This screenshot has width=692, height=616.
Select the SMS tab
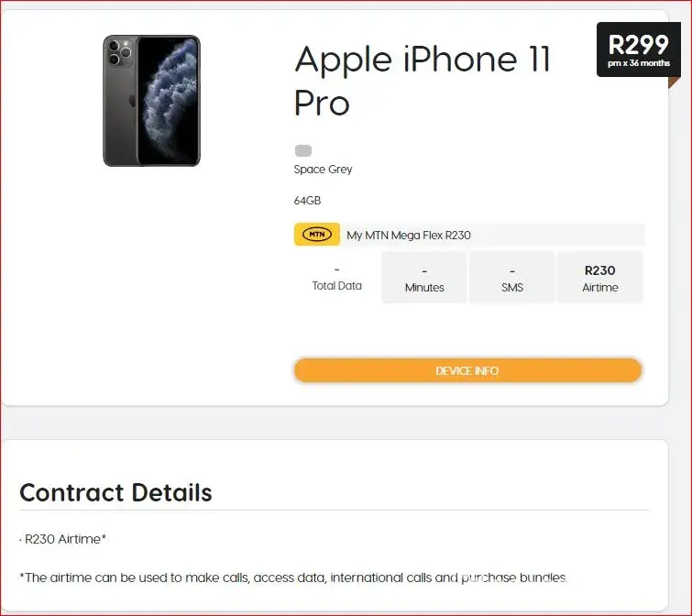pyautogui.click(x=511, y=279)
